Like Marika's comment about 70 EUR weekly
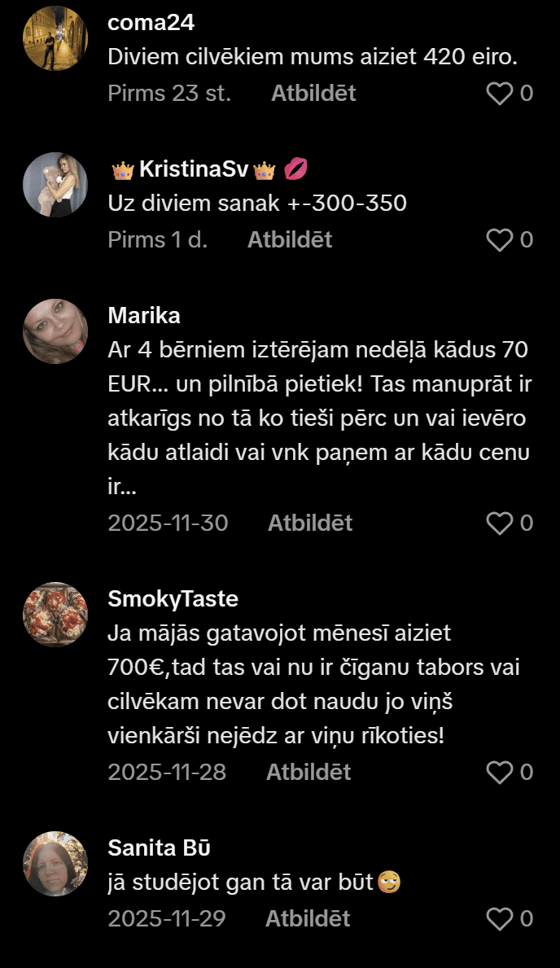This screenshot has height=968, width=560. pos(499,523)
